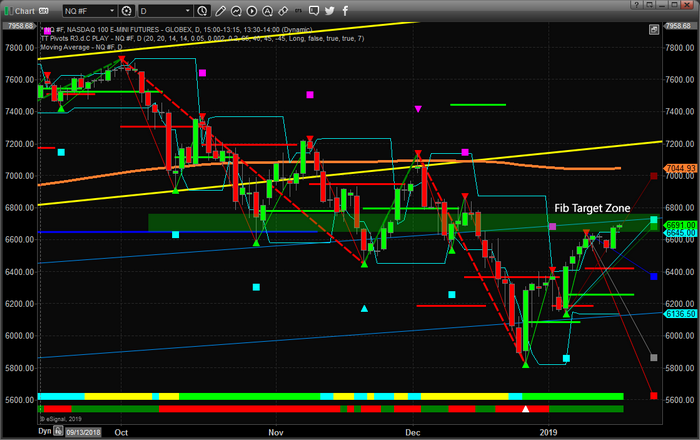The width and height of the screenshot is (700, 440).
Task: Click the cyan 6645.00 price tag
Action: point(680,233)
